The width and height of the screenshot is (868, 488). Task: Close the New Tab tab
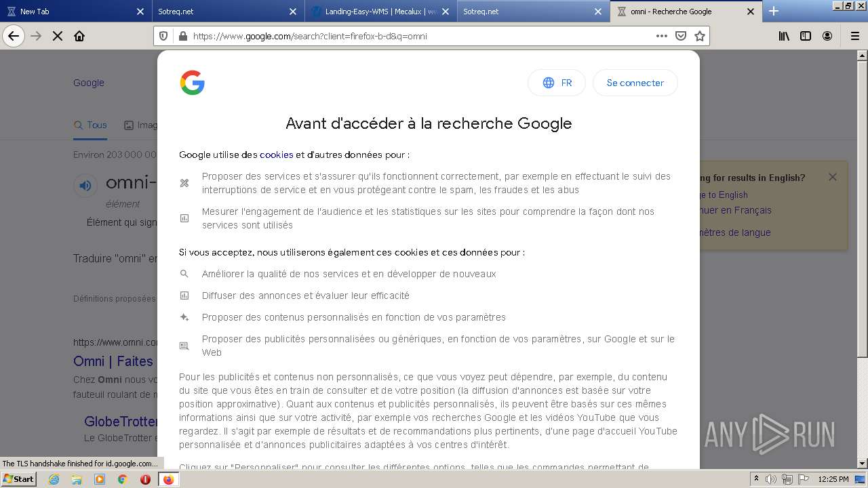pos(140,12)
